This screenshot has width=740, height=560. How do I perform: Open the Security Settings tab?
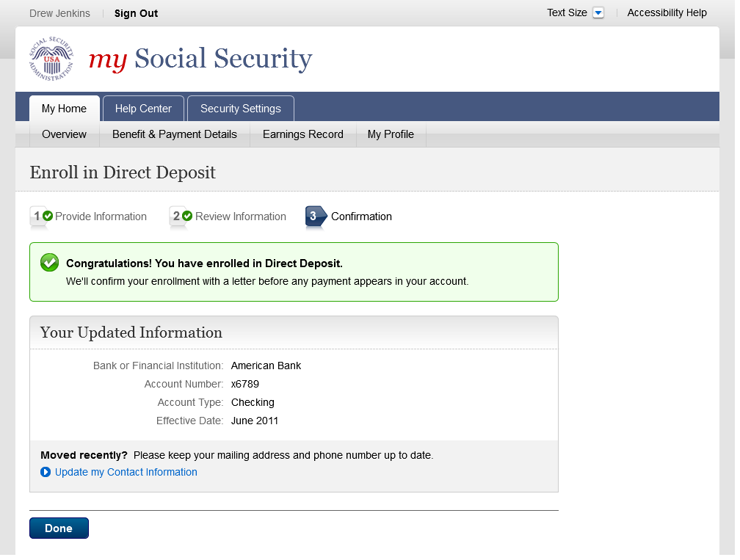point(240,109)
